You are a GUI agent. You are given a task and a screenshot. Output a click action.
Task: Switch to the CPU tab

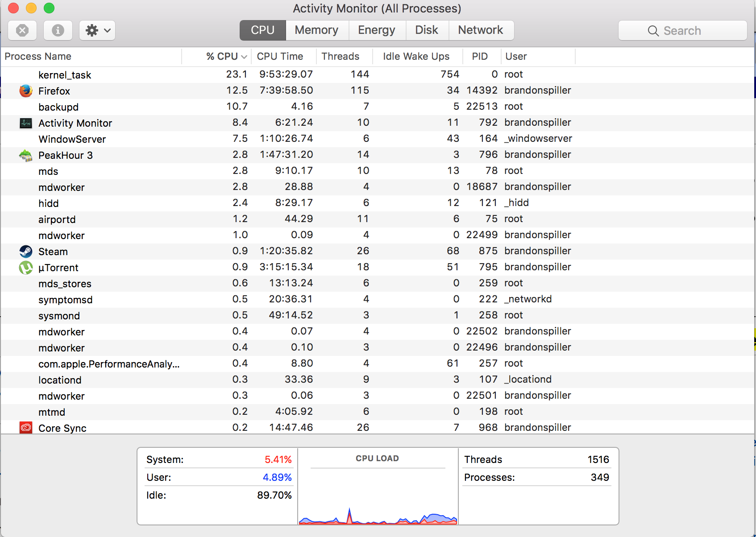(x=263, y=30)
